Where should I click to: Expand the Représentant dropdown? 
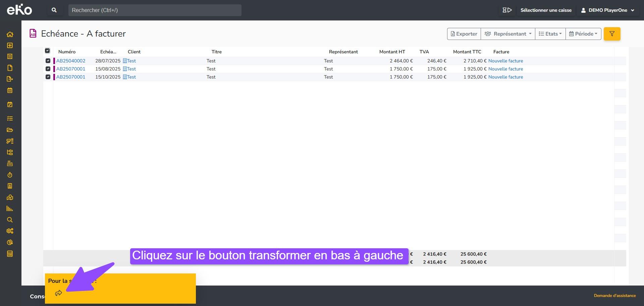coord(508,34)
